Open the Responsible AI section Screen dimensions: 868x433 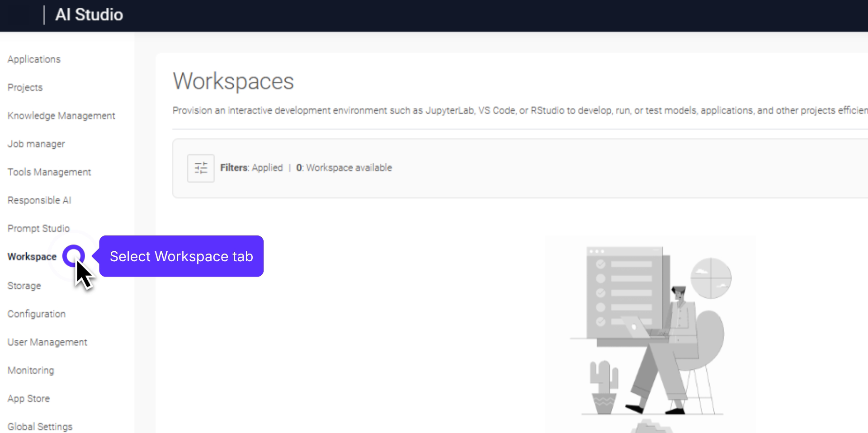click(39, 200)
